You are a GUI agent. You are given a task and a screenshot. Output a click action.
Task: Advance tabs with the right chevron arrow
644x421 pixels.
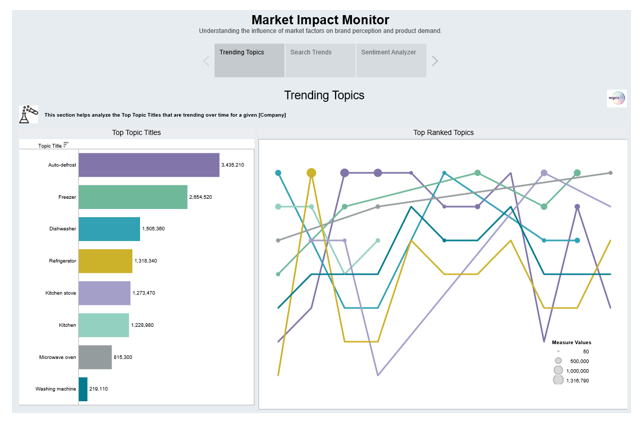pos(435,61)
